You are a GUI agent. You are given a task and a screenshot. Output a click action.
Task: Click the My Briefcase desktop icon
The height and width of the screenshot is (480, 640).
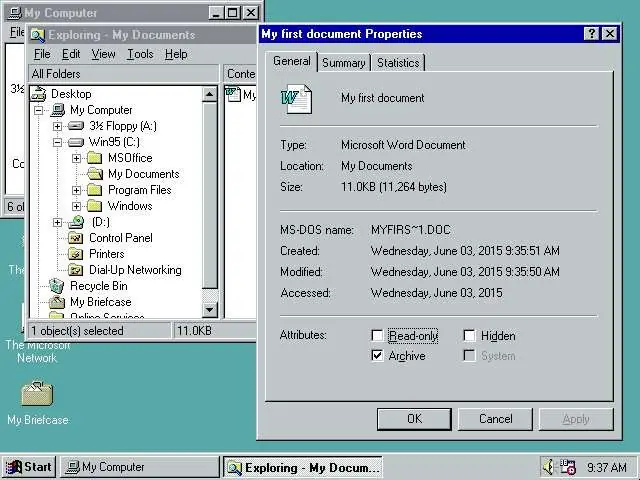coord(37,393)
